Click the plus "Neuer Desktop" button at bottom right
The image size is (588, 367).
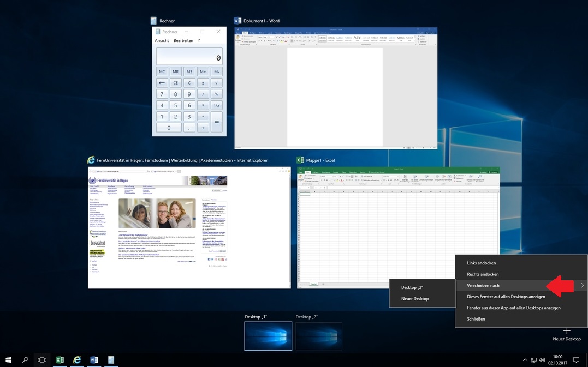567,332
